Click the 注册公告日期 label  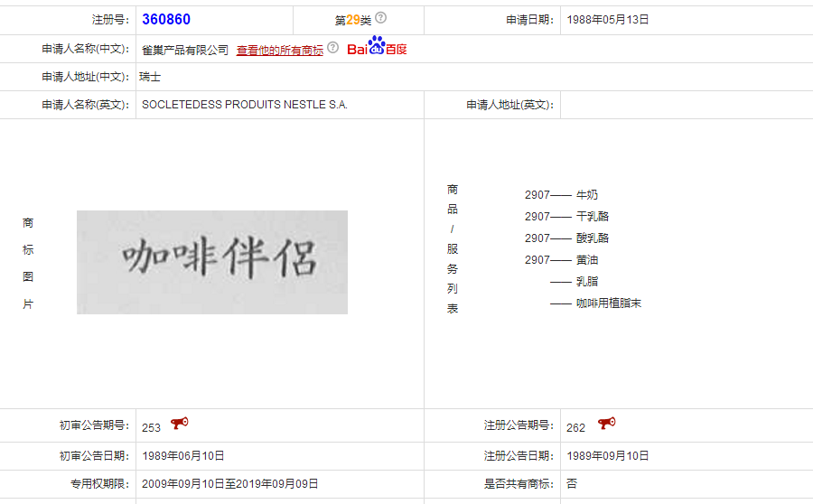click(519, 456)
